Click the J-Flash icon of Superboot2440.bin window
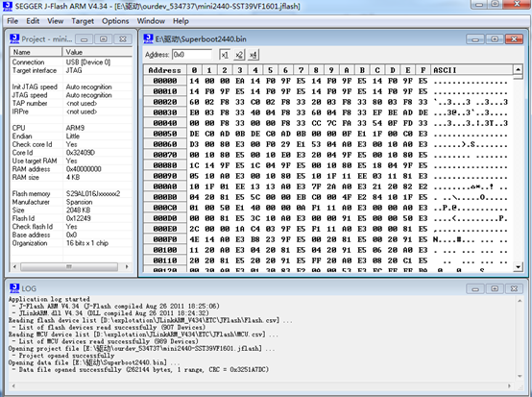 pyautogui.click(x=148, y=39)
